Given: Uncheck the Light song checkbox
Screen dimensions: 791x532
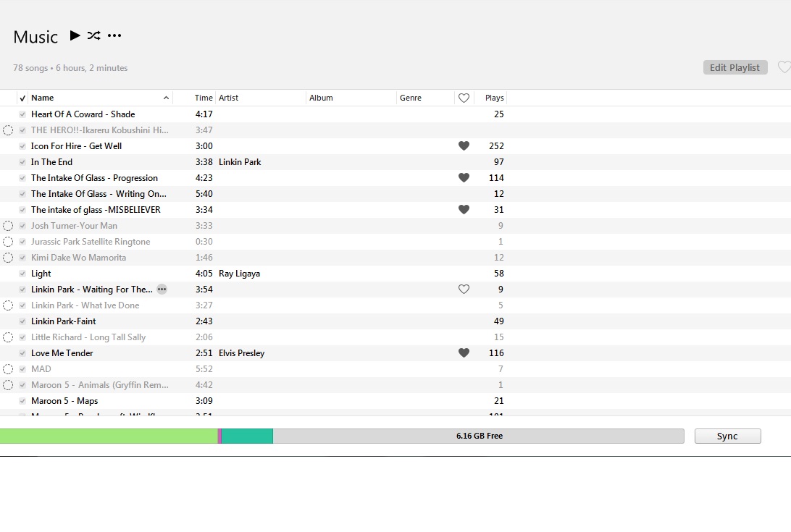Looking at the screenshot, I should [x=22, y=274].
